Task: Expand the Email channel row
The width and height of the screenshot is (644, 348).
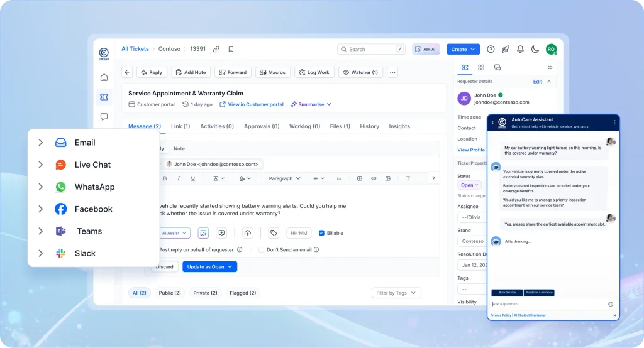Action: point(41,143)
